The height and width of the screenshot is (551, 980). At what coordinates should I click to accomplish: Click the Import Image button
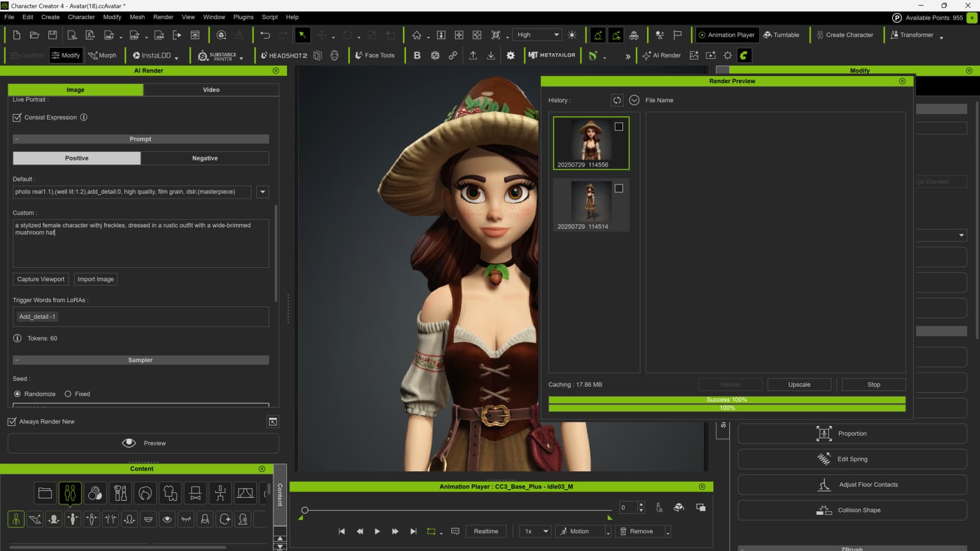pos(96,279)
